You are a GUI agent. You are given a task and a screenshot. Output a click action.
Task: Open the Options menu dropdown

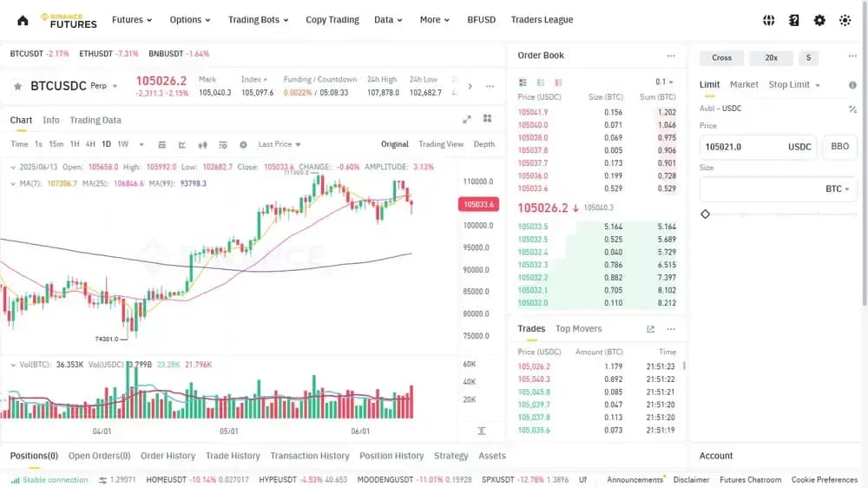coord(190,20)
